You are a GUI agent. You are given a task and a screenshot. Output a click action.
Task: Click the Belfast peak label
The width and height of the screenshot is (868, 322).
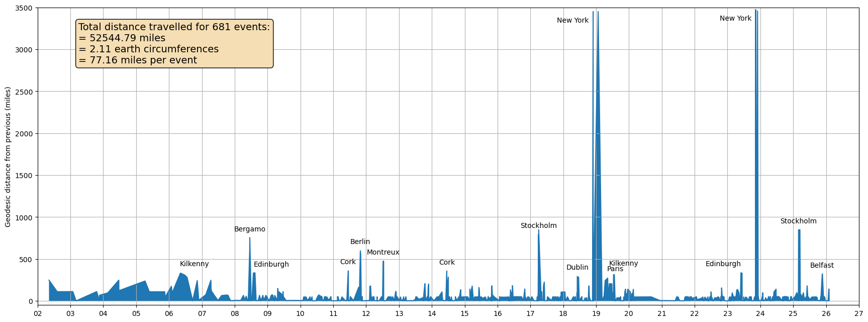[821, 266]
